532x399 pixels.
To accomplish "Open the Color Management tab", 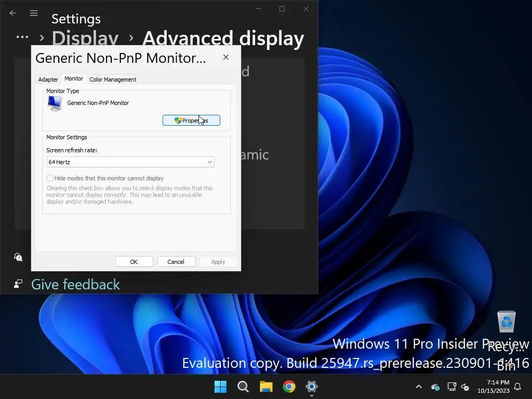I will click(113, 79).
